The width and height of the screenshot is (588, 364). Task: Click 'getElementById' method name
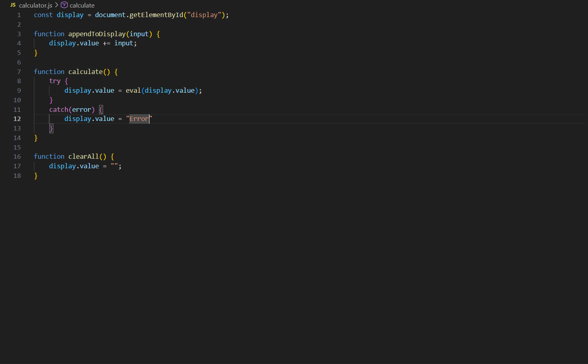pos(156,15)
